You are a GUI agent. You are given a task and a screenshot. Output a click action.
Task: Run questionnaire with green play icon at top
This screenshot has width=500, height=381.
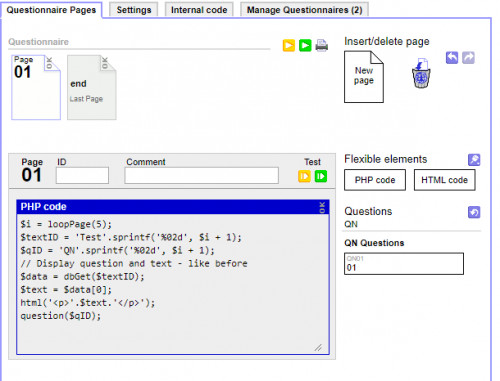305,45
